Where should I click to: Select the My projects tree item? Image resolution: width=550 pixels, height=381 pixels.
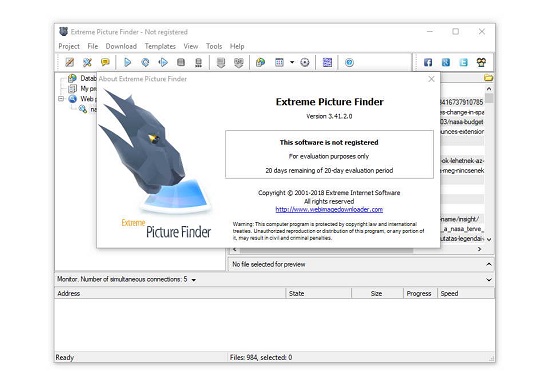point(83,88)
